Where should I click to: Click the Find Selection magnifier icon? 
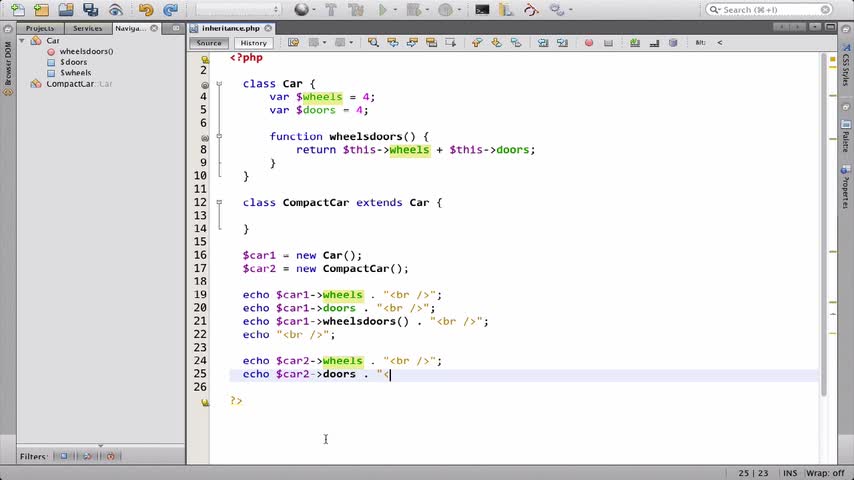[x=373, y=42]
